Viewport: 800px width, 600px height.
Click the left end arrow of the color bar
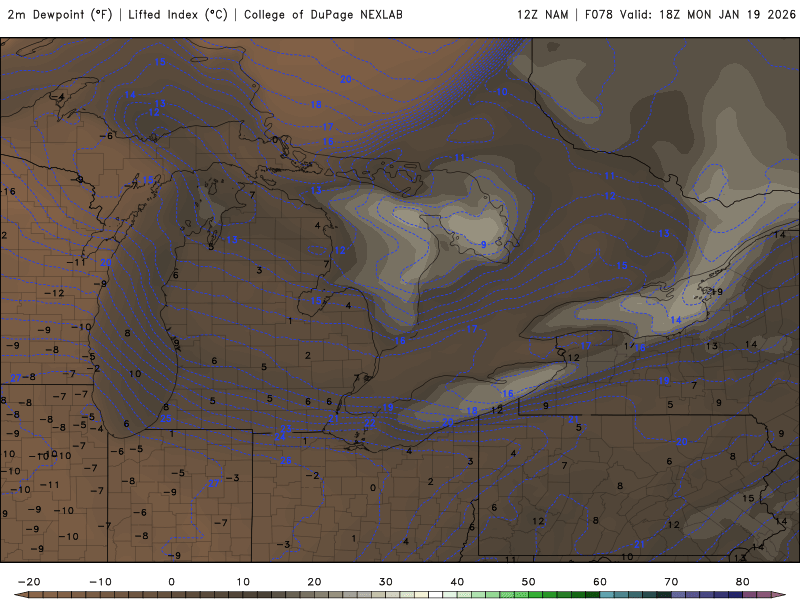(x=20, y=595)
